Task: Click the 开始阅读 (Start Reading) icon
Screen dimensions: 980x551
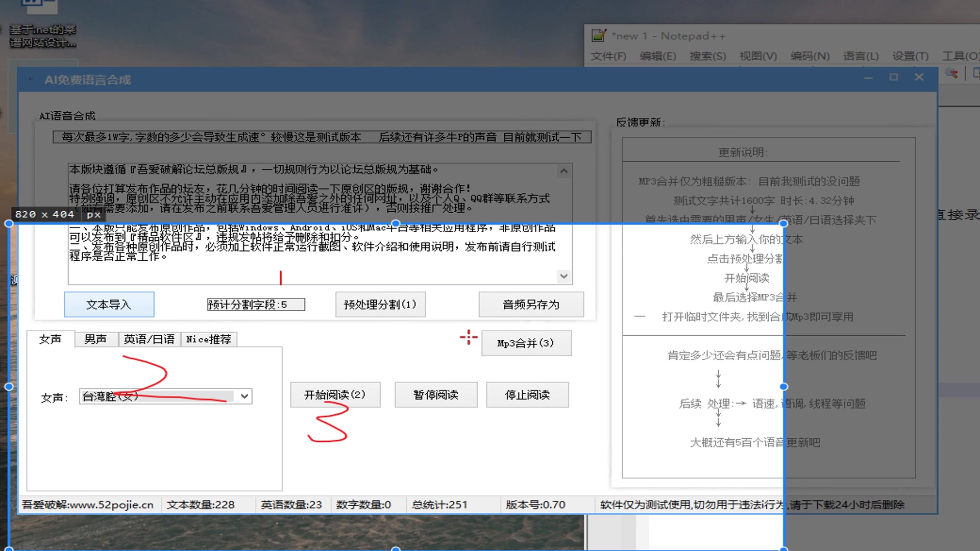Action: [x=334, y=395]
